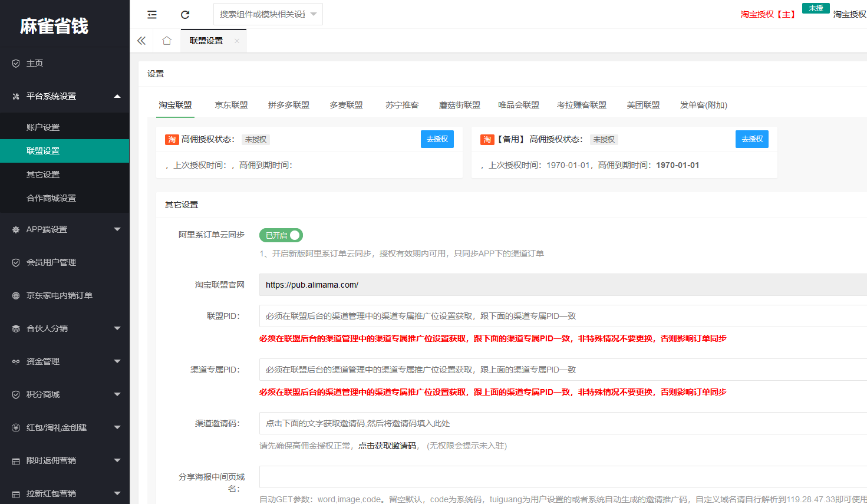The width and height of the screenshot is (867, 504).
Task: Focus the 渠道邀请码 input field
Action: click(x=563, y=423)
